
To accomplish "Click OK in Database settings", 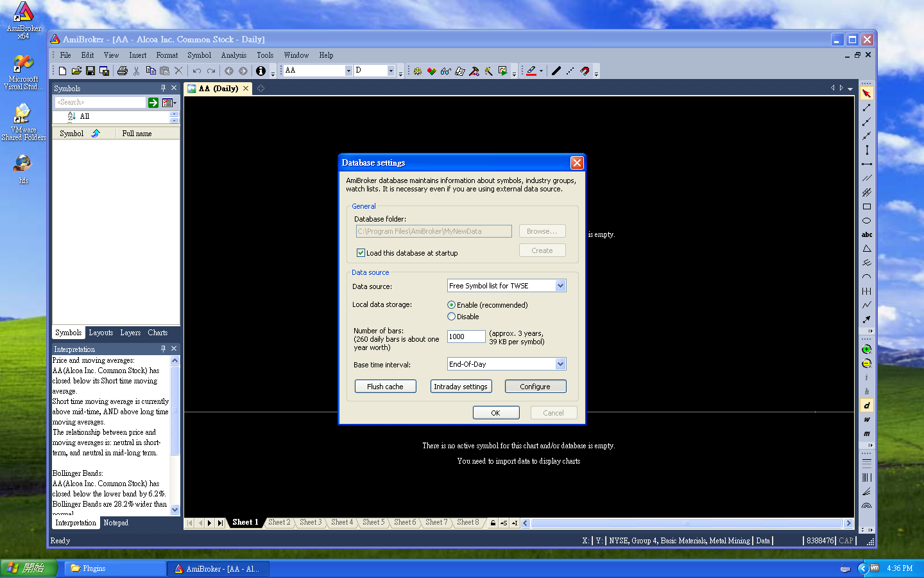I will [496, 413].
